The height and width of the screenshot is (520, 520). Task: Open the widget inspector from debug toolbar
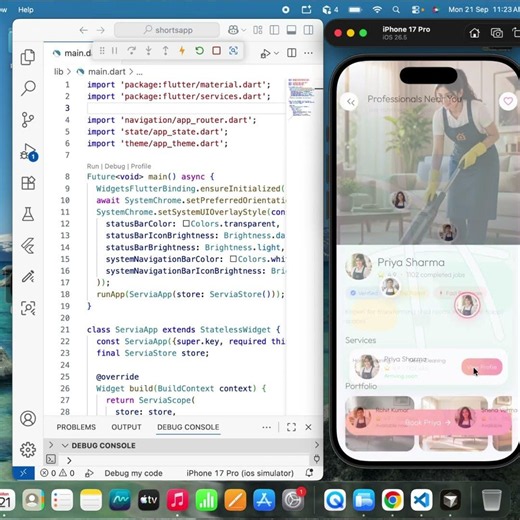pyautogui.click(x=233, y=51)
